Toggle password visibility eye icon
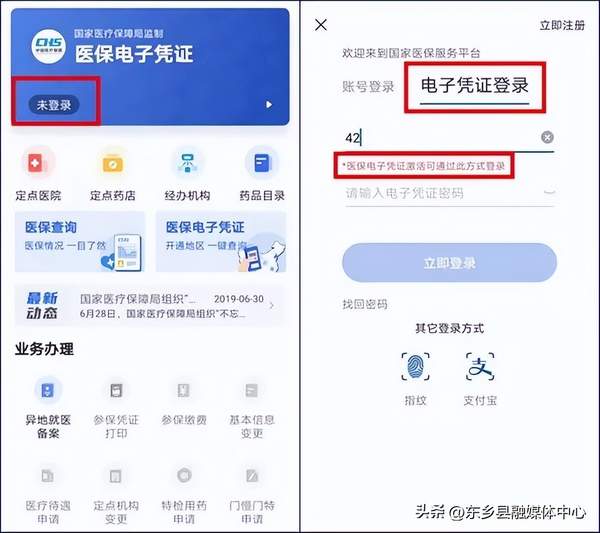The image size is (600, 533). tap(549, 192)
